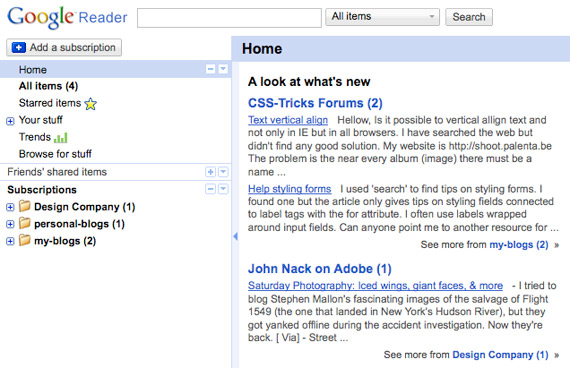
Task: Toggle the minus button beside Subscriptions
Action: tap(210, 189)
